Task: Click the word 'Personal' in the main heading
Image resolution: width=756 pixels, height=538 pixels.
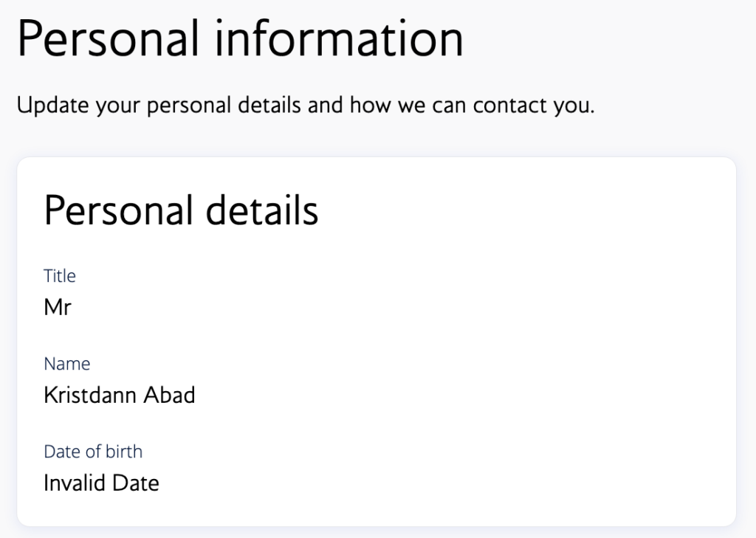Action: coord(109,38)
